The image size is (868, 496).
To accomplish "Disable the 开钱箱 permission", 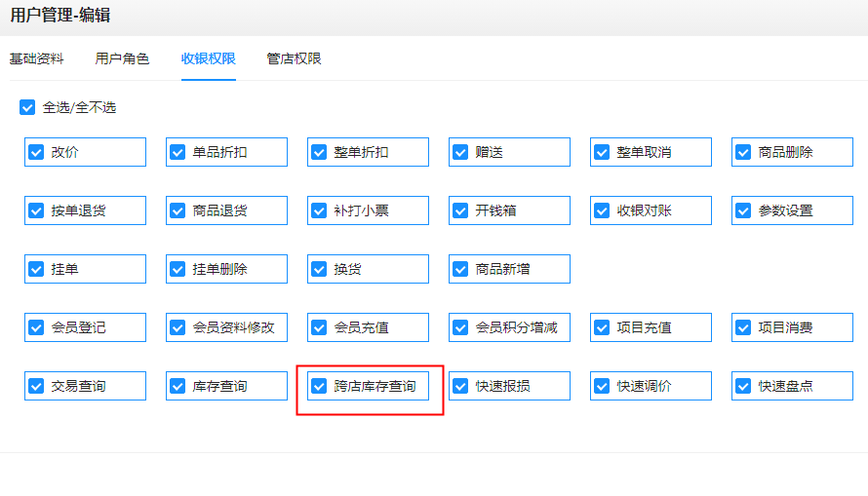I will [x=460, y=210].
